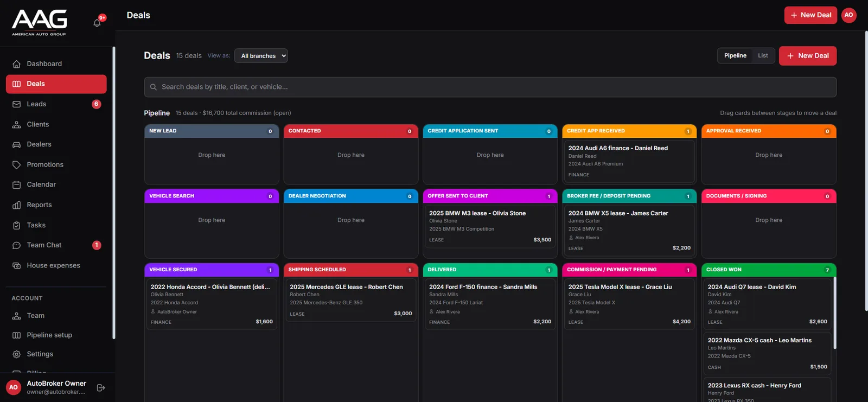Click the $3,500 amount on BMW M3 card
This screenshot has width=868, height=402.
click(x=542, y=240)
